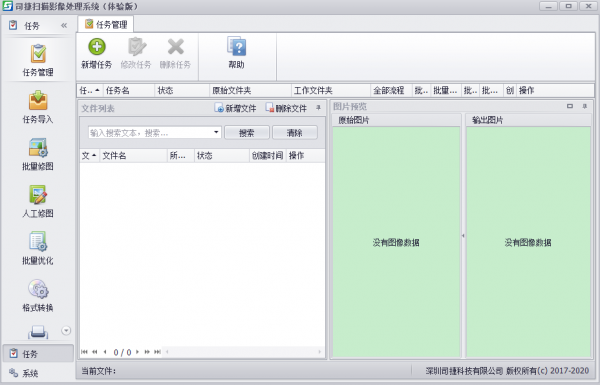Screen dimensions: 600x385
Task: Sort task table by 状态 column
Action: pos(182,91)
